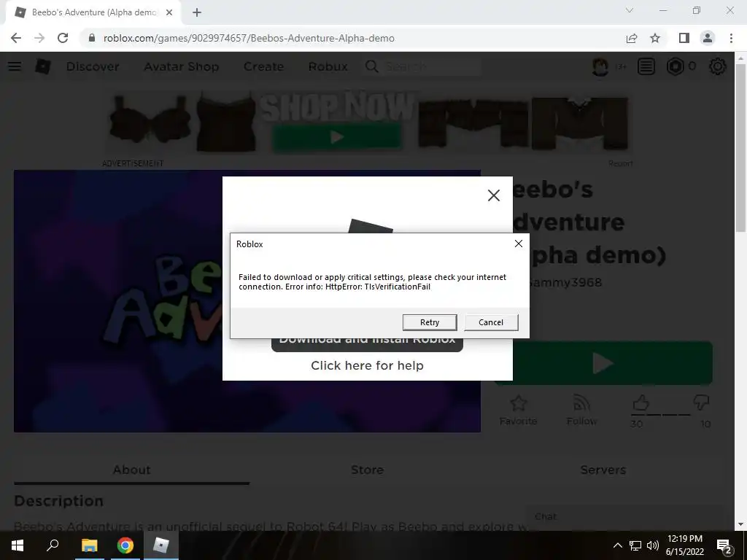
Task: Select the Roblox taskbar app icon
Action: coord(161,545)
